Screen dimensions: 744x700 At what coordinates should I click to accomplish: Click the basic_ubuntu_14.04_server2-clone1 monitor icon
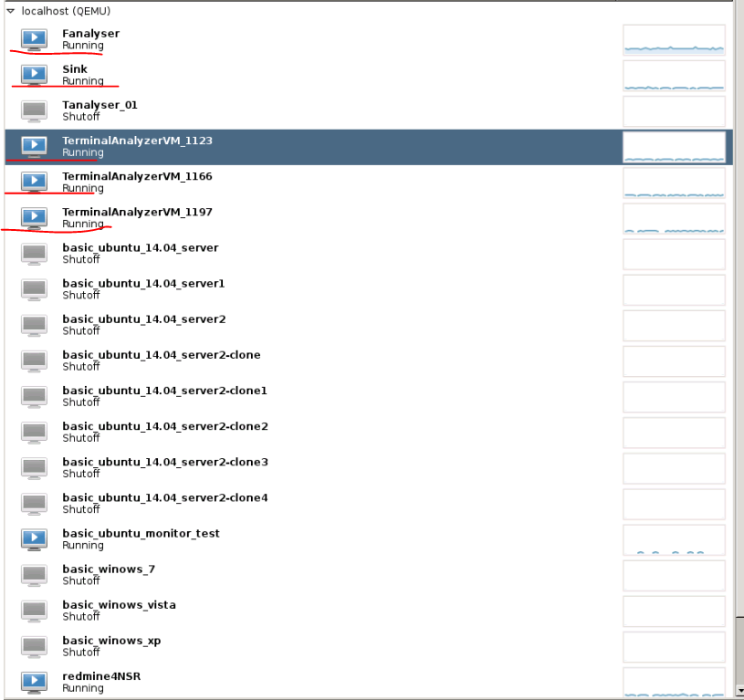(x=34, y=396)
